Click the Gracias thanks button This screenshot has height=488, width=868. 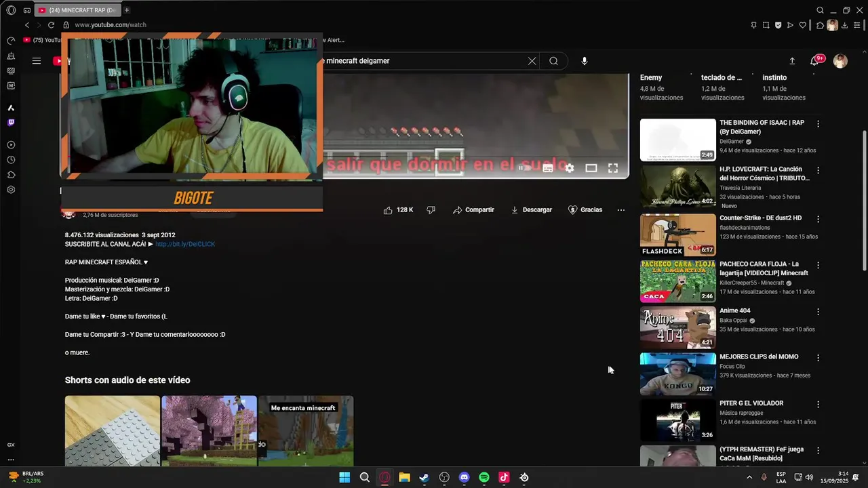585,210
